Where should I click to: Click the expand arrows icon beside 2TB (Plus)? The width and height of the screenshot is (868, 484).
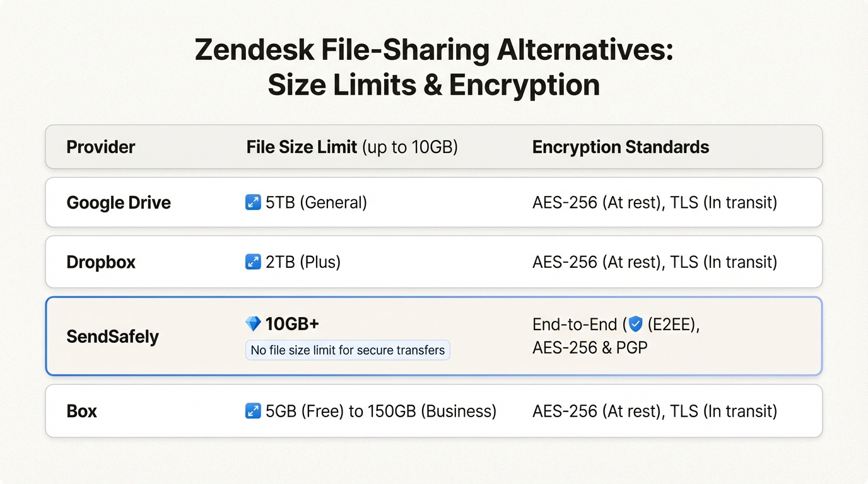pyautogui.click(x=253, y=262)
